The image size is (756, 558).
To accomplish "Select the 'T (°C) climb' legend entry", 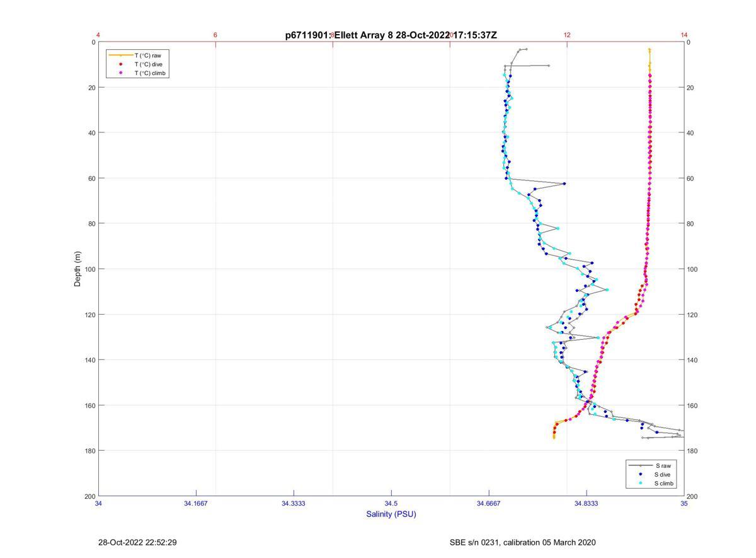I will click(x=137, y=73).
